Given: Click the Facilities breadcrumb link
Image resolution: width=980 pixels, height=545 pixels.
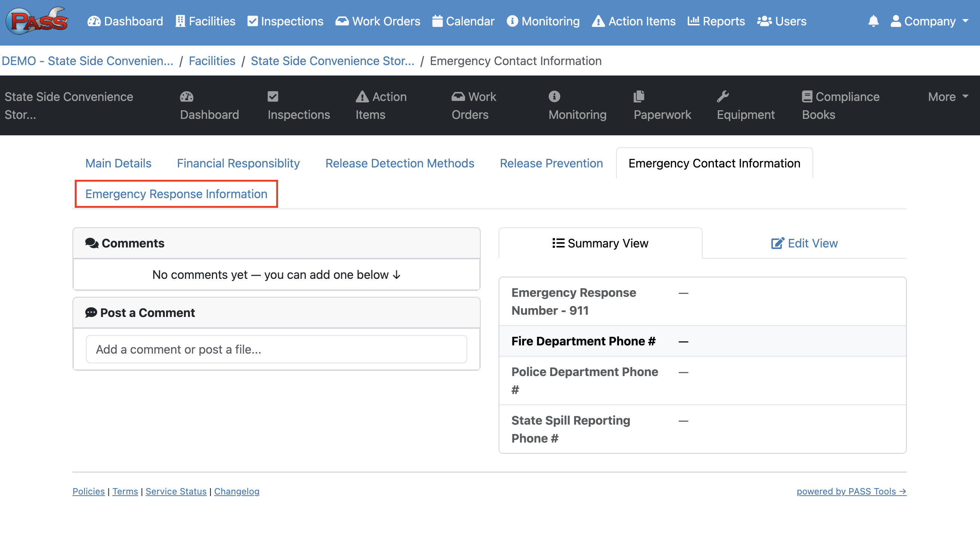Looking at the screenshot, I should [x=212, y=61].
